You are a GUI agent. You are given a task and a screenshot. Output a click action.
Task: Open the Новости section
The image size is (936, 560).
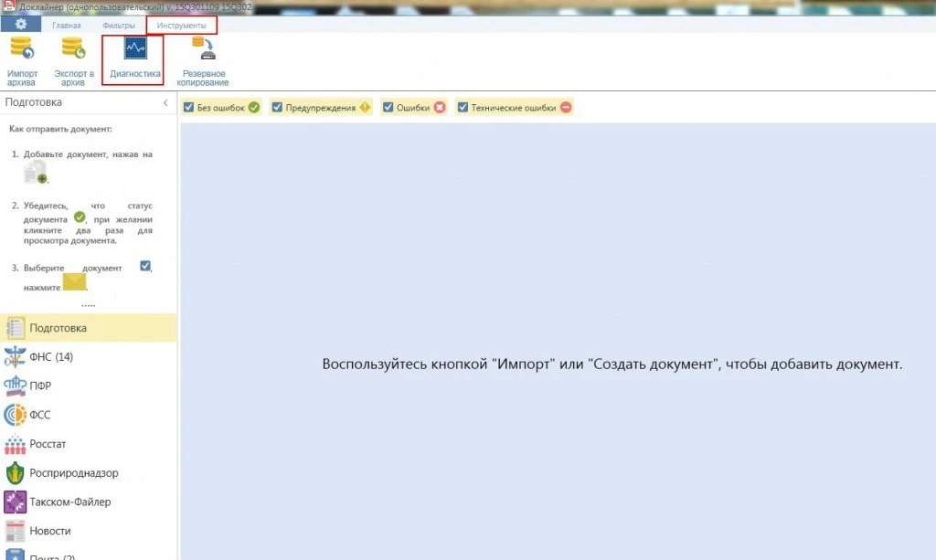point(49,531)
